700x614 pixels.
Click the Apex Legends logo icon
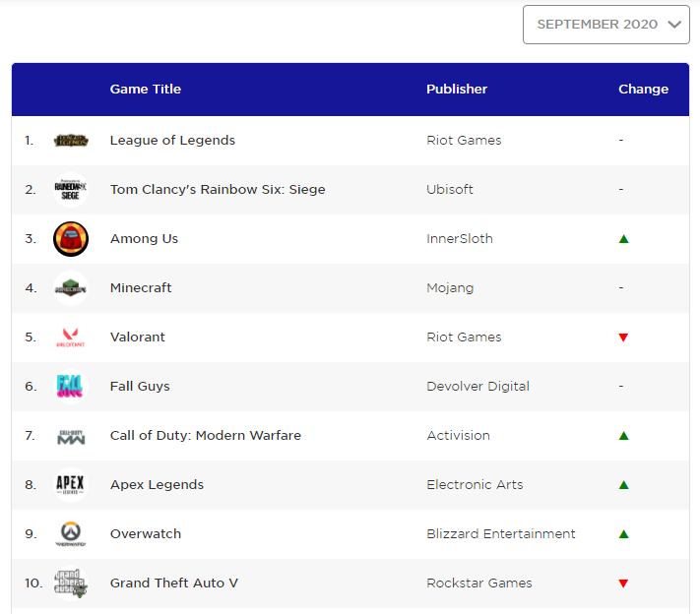click(71, 485)
